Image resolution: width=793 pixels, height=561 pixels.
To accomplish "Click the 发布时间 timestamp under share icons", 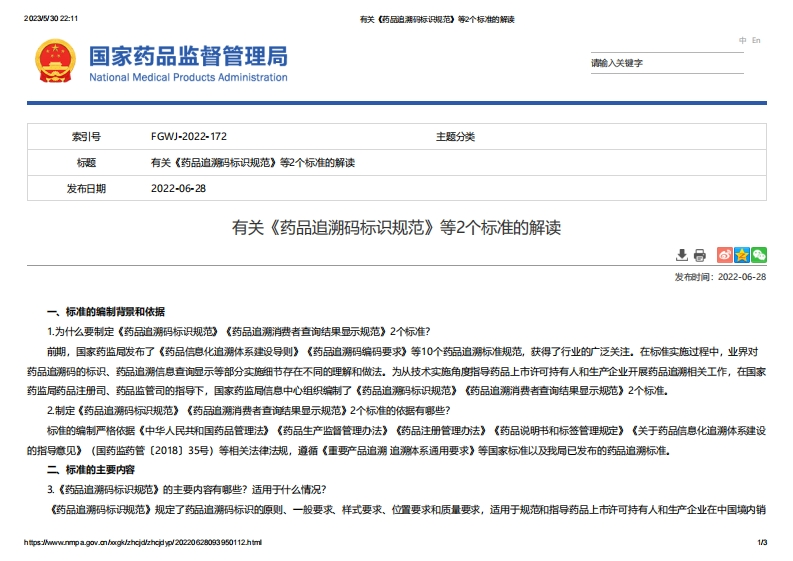I will point(720,277).
